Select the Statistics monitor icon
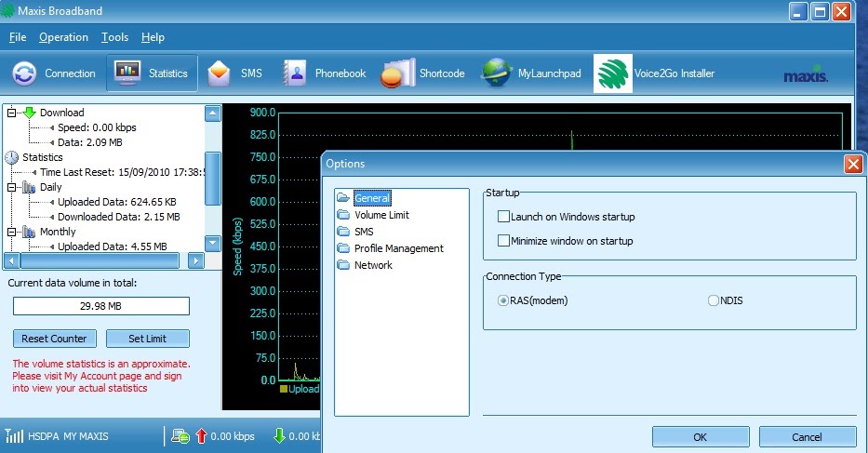 (127, 73)
